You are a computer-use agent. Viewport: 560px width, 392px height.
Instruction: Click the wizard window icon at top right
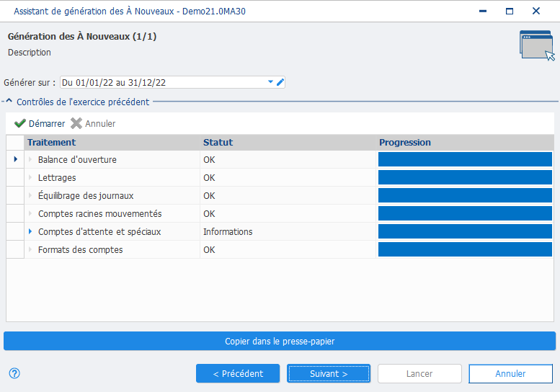pyautogui.click(x=537, y=45)
